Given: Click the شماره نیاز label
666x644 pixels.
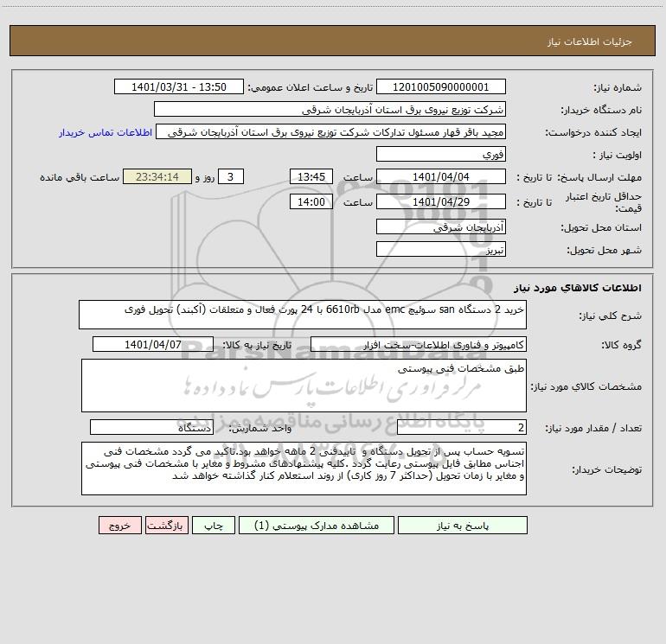Looking at the screenshot, I should point(618,87).
